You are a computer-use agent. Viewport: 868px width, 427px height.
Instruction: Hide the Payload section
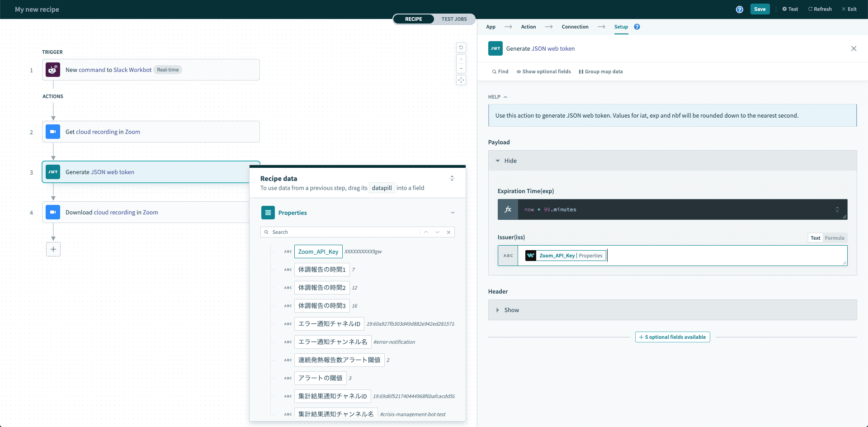[507, 161]
